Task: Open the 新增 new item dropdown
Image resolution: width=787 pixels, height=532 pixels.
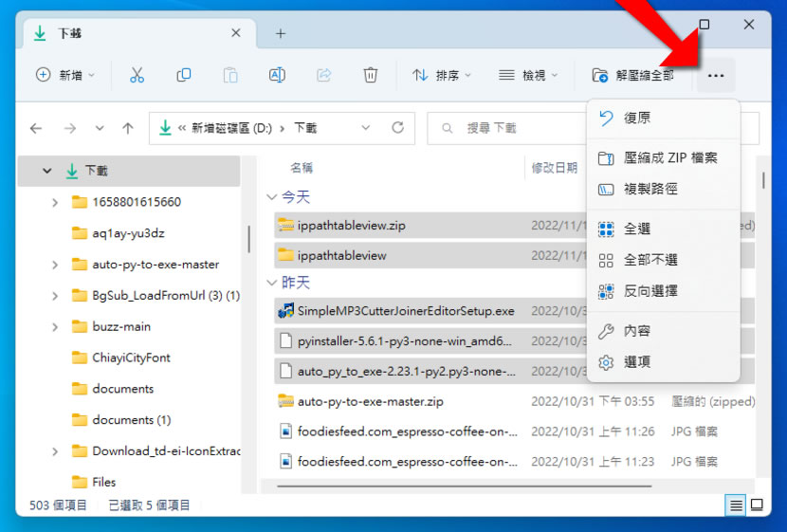Action: (65, 75)
